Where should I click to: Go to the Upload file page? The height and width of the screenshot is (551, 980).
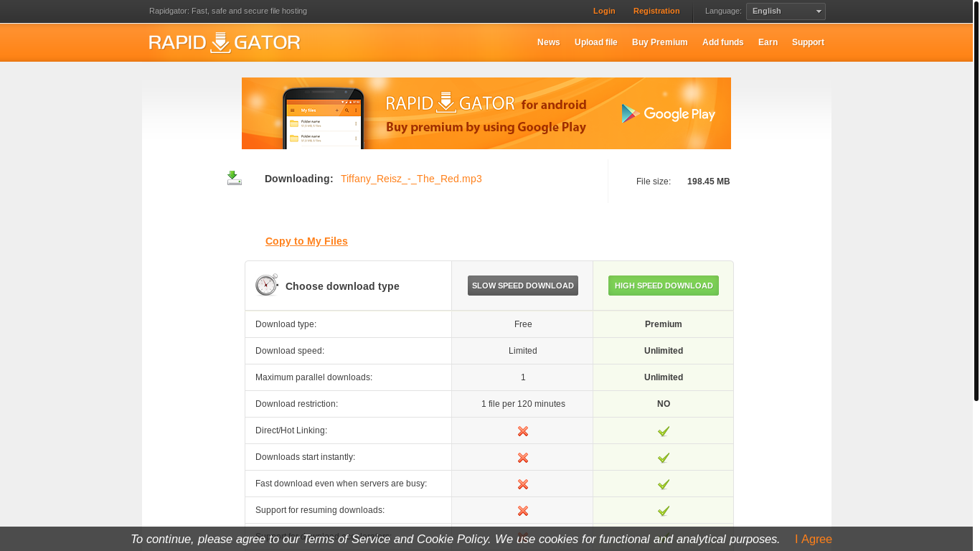[x=595, y=42]
